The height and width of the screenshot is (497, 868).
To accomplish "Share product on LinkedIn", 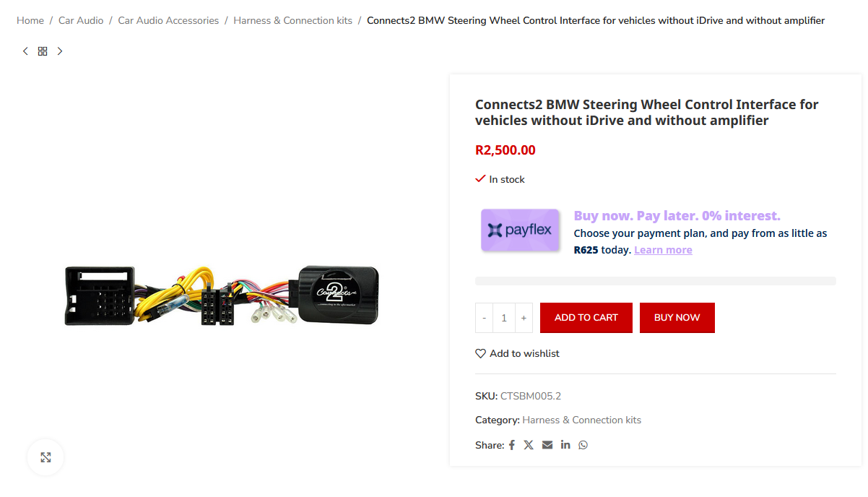I will (565, 445).
